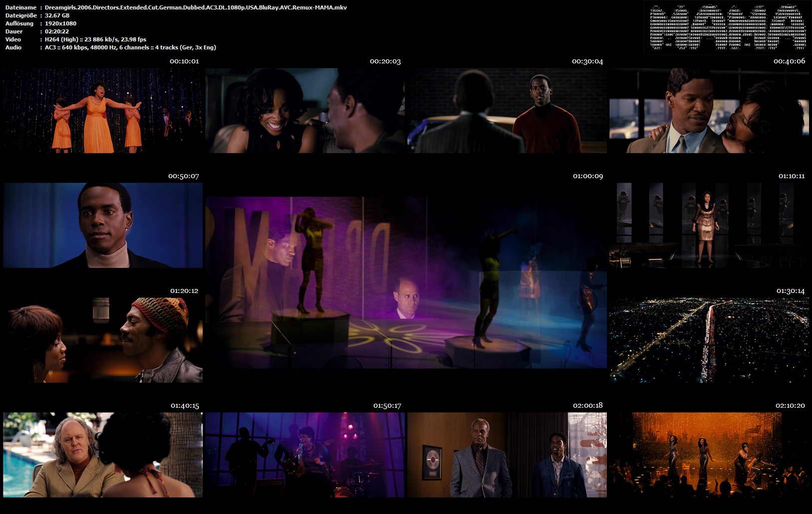Click the Dateiname label
This screenshot has width=812, height=514.
(x=21, y=7)
